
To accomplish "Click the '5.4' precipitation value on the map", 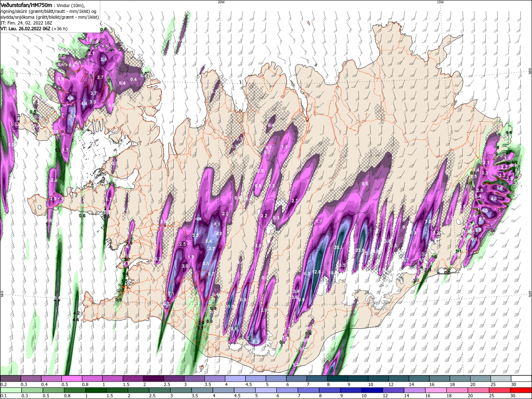I will [x=209, y=241].
